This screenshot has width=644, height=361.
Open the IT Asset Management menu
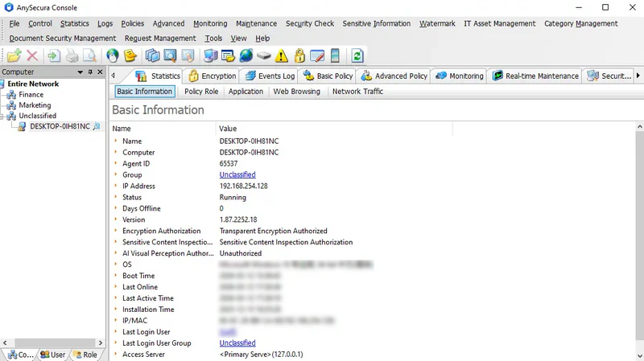coord(500,24)
